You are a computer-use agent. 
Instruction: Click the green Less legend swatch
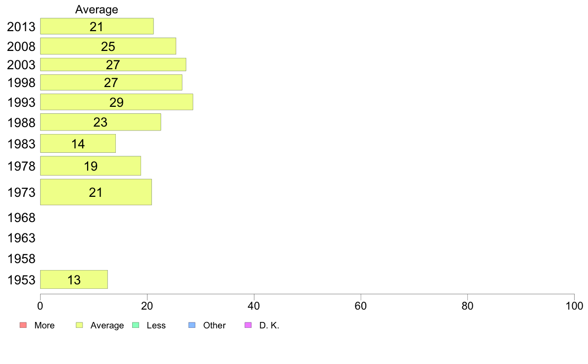(x=136, y=325)
